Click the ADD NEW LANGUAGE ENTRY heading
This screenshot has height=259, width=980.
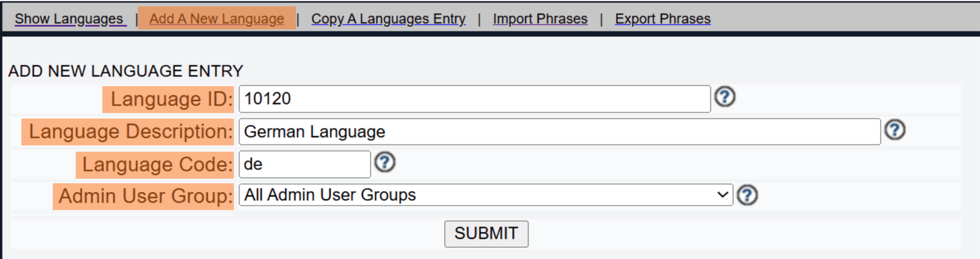point(126,71)
